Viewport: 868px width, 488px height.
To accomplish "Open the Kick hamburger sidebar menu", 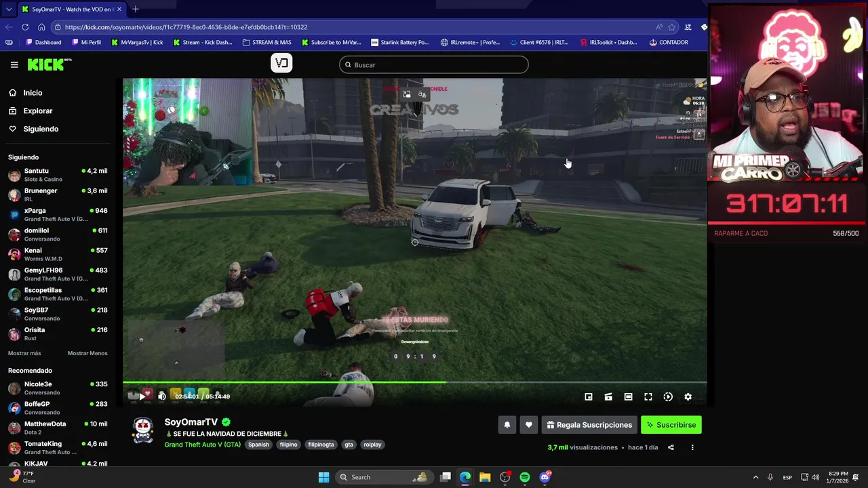I will pos(14,64).
